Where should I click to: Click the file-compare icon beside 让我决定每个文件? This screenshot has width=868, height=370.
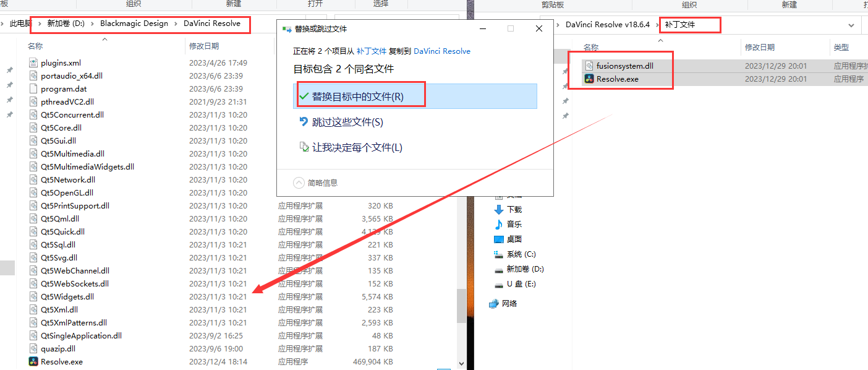coord(304,147)
